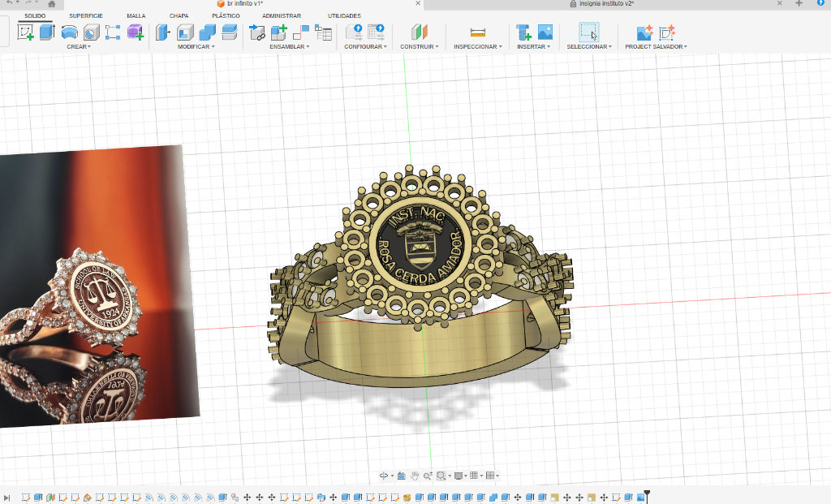The image size is (831, 504).
Task: Switch to the MALLA tab
Action: [x=136, y=16]
